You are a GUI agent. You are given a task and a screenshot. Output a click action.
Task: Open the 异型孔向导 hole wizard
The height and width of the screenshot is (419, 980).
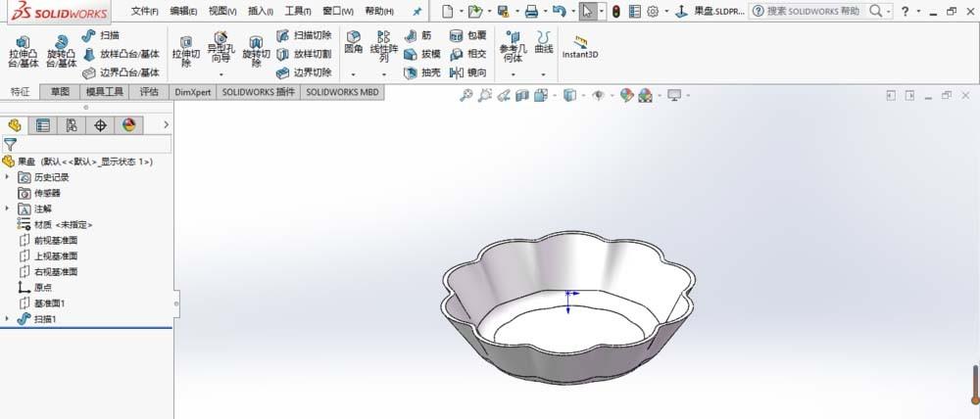click(221, 47)
